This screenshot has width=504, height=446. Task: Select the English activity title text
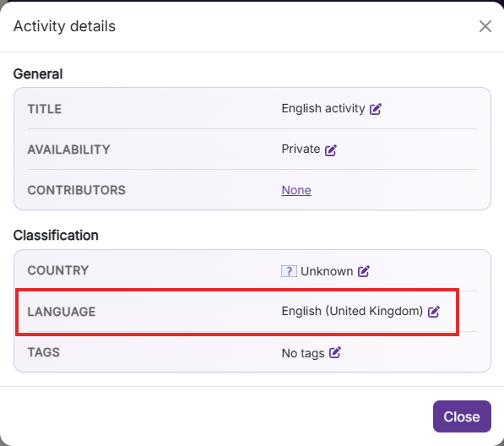(x=323, y=109)
